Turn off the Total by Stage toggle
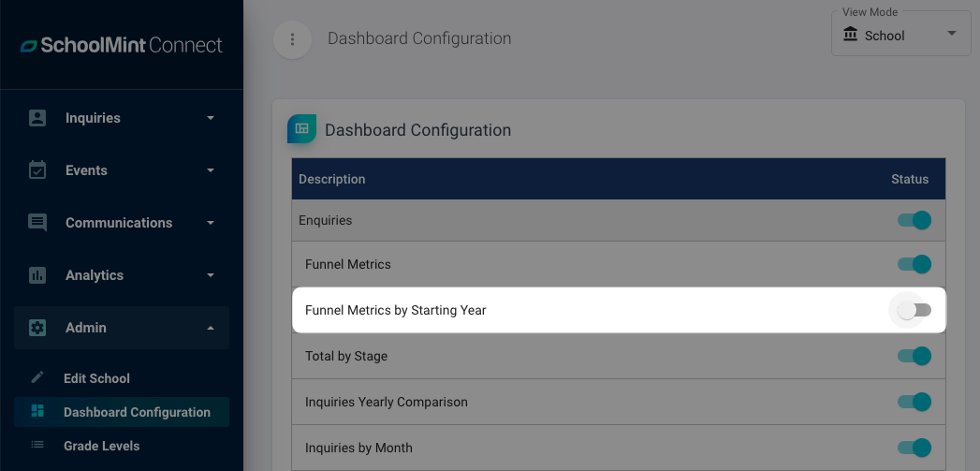 click(x=914, y=356)
